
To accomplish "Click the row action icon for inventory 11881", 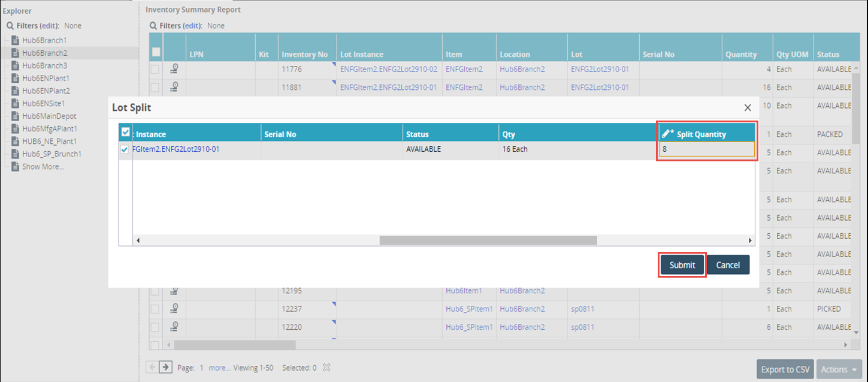I will point(174,87).
